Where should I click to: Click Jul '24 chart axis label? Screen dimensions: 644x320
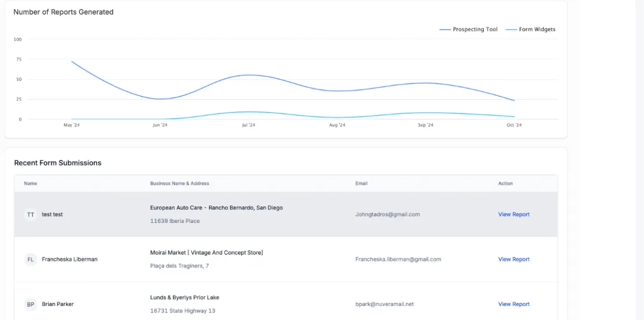pos(248,125)
